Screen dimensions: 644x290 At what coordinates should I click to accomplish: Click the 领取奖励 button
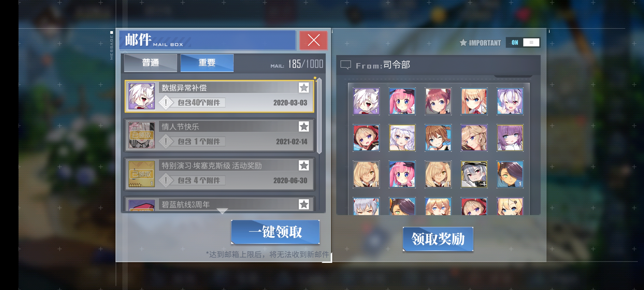pyautogui.click(x=438, y=239)
